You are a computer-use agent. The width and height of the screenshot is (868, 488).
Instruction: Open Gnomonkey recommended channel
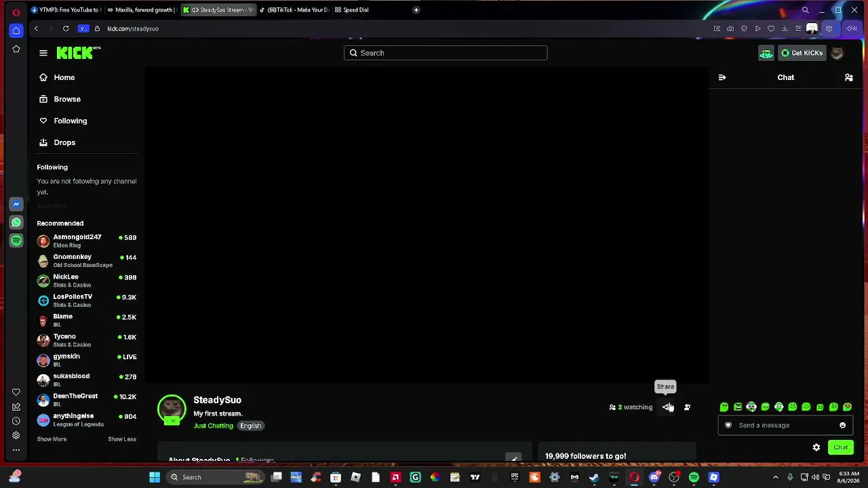87,261
